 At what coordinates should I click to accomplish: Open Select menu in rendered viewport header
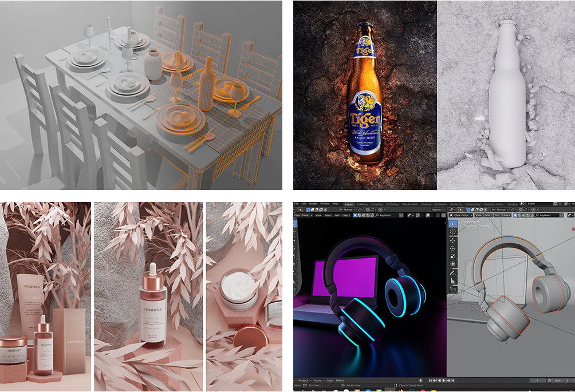[328, 215]
